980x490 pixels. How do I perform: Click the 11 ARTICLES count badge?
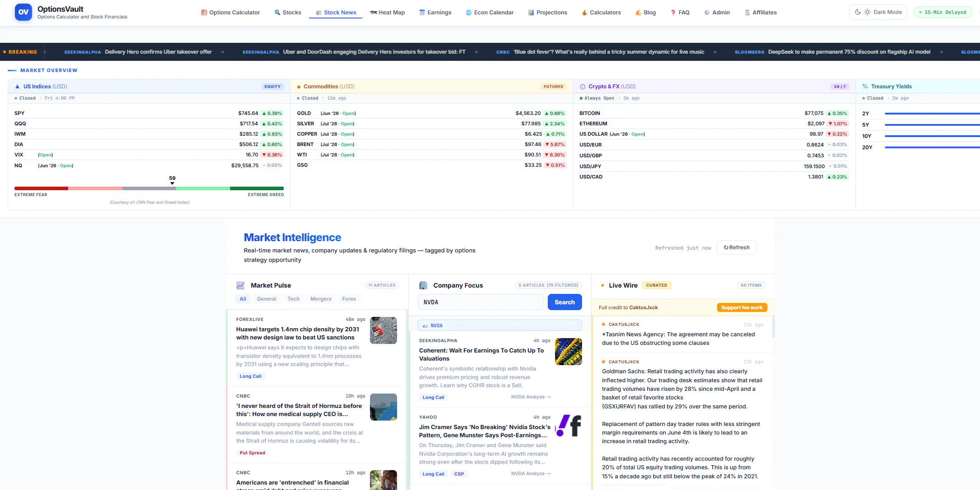[x=382, y=285]
